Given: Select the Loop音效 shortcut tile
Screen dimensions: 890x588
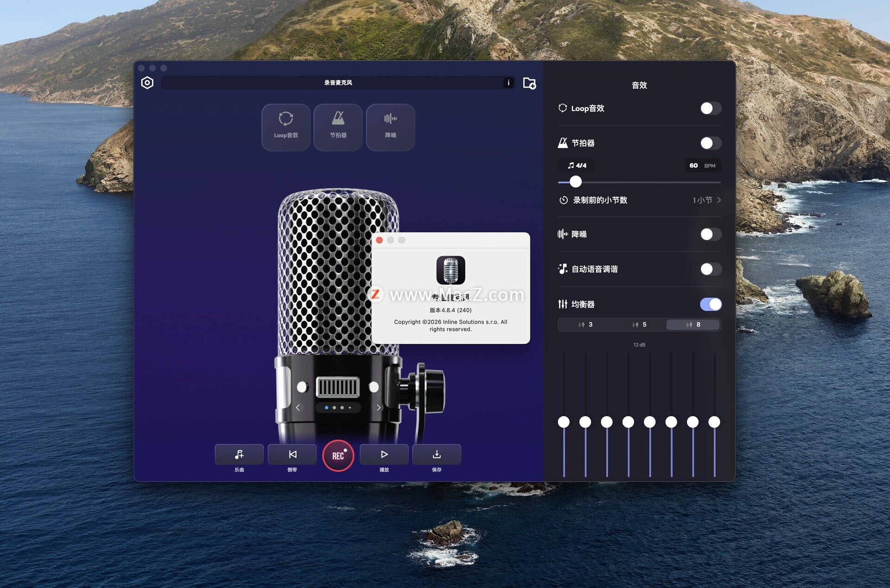Looking at the screenshot, I should 286,127.
